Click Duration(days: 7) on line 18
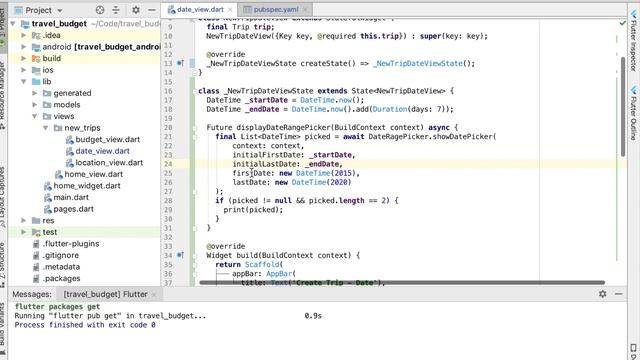Screen dimensions: 640x360 [x=410, y=109]
